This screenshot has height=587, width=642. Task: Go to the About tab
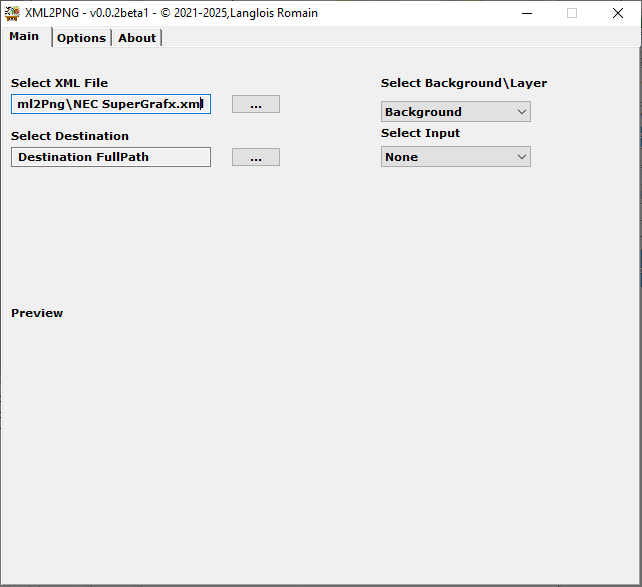137,38
